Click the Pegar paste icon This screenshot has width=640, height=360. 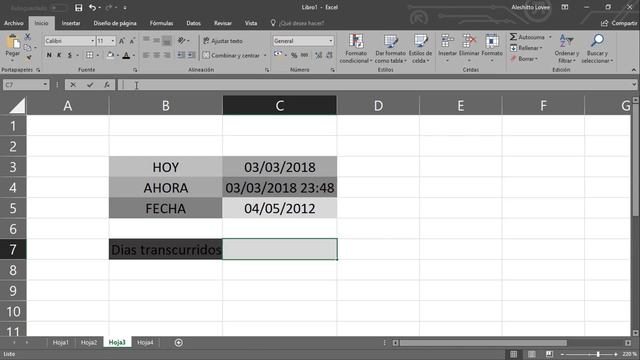pyautogui.click(x=12, y=42)
